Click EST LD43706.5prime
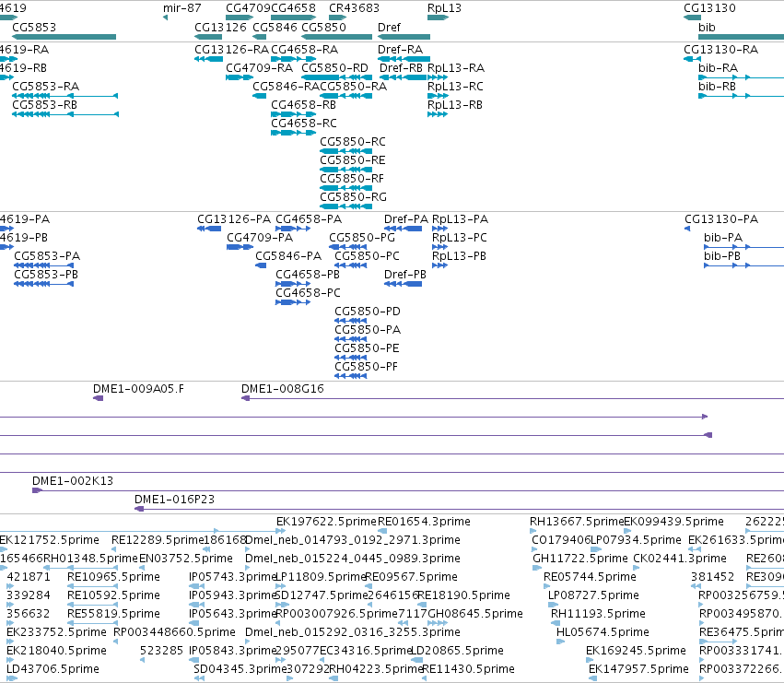Image resolution: width=784 pixels, height=683 pixels. point(53,669)
